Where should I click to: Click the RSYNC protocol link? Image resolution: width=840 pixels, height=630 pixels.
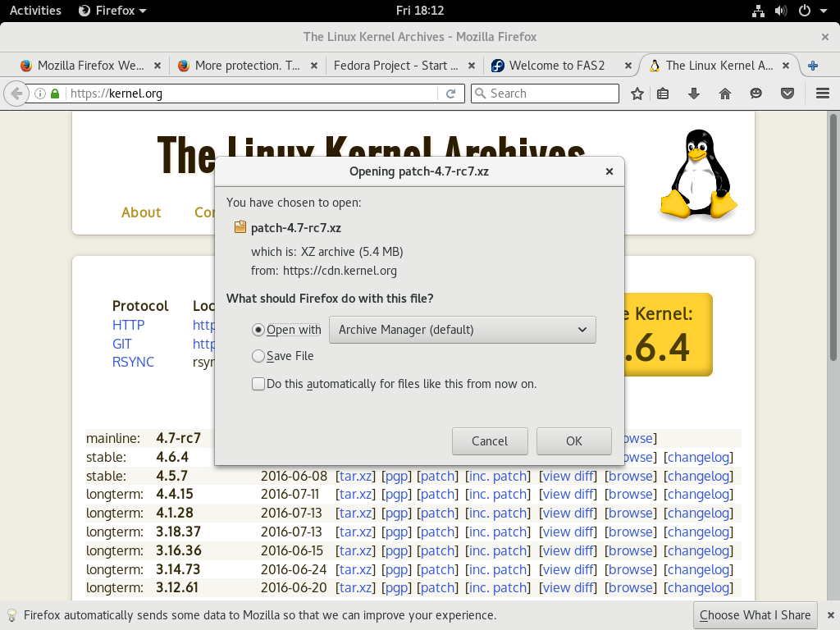pyautogui.click(x=133, y=362)
